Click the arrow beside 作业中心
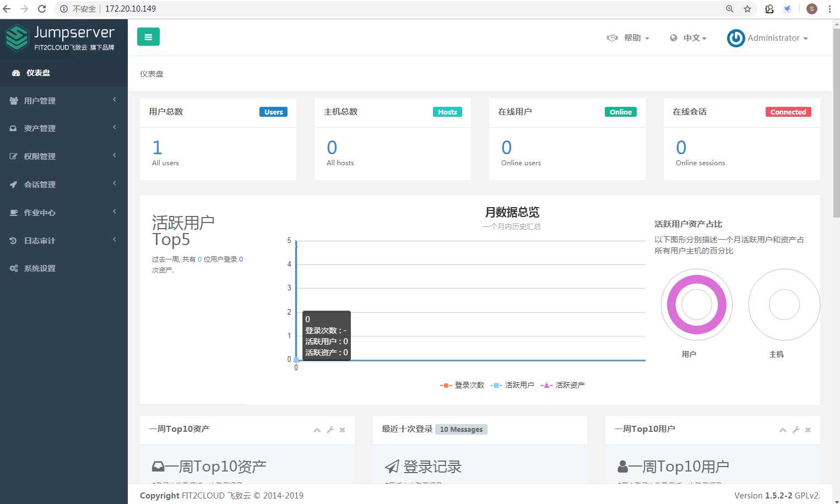 coord(115,212)
